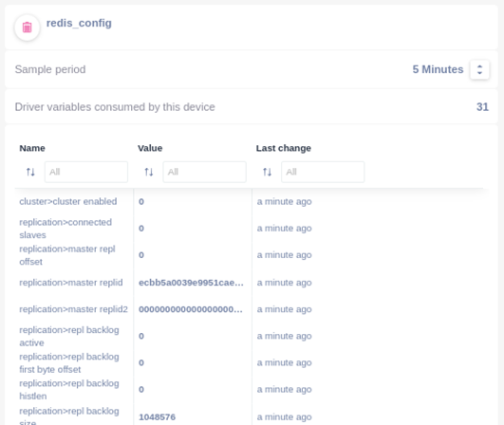Focus the Value filter input
The width and height of the screenshot is (504, 425).
click(204, 172)
